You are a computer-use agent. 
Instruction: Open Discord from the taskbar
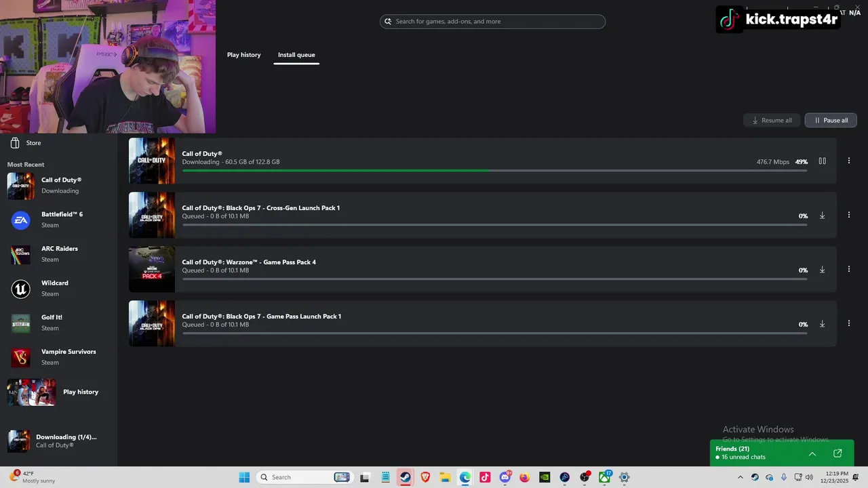point(505,477)
